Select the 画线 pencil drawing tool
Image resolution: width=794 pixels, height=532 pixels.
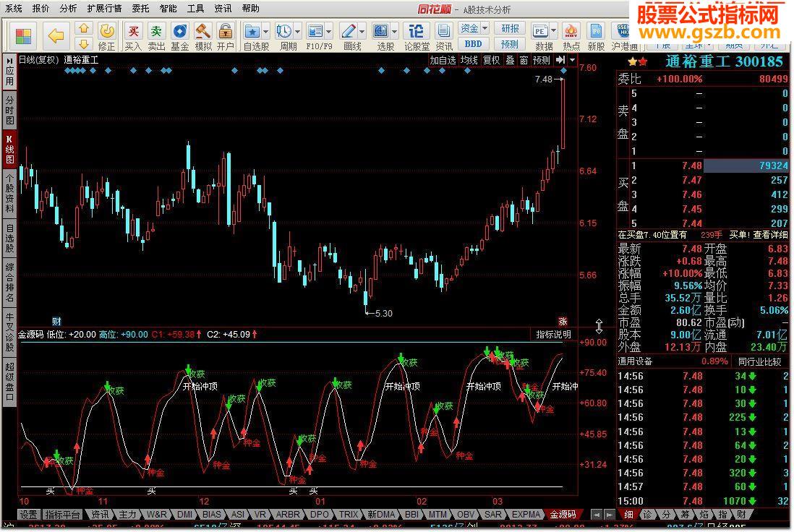coord(349,31)
